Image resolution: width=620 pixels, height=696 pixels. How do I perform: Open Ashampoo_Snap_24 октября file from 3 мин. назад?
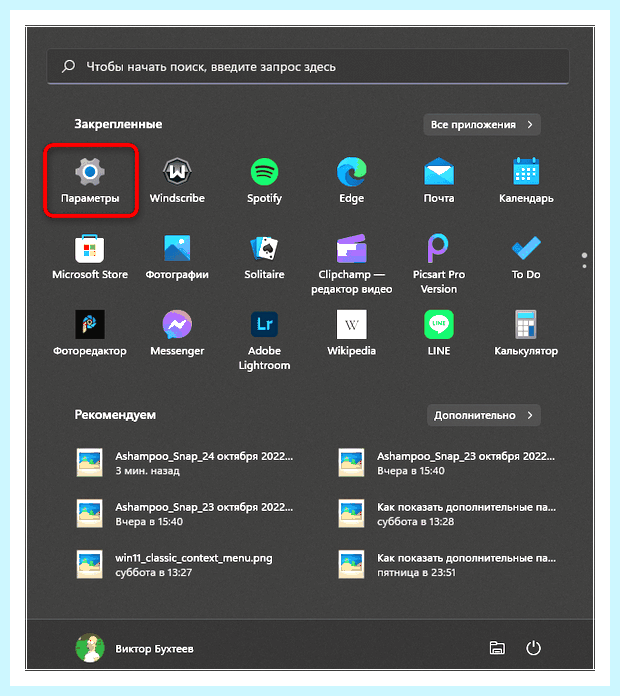pyautogui.click(x=185, y=463)
